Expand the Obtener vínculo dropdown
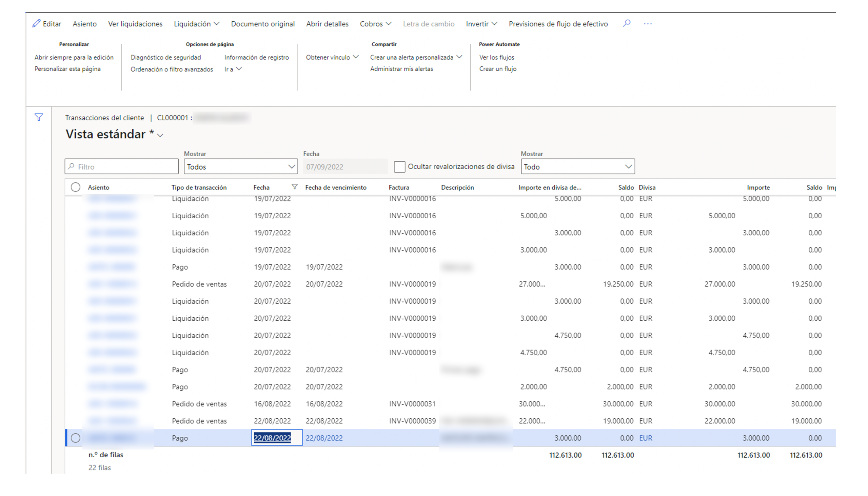This screenshot has height=496, width=868. coord(332,57)
